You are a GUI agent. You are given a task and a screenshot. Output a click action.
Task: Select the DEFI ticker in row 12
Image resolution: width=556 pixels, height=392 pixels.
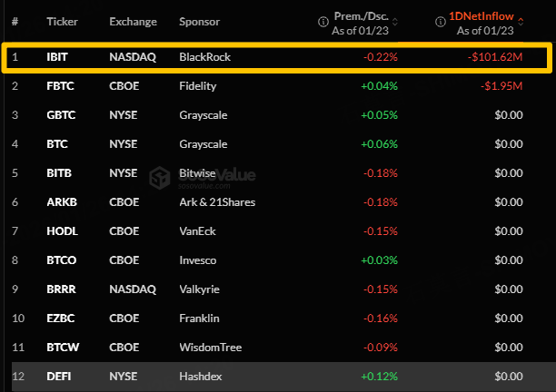click(59, 376)
